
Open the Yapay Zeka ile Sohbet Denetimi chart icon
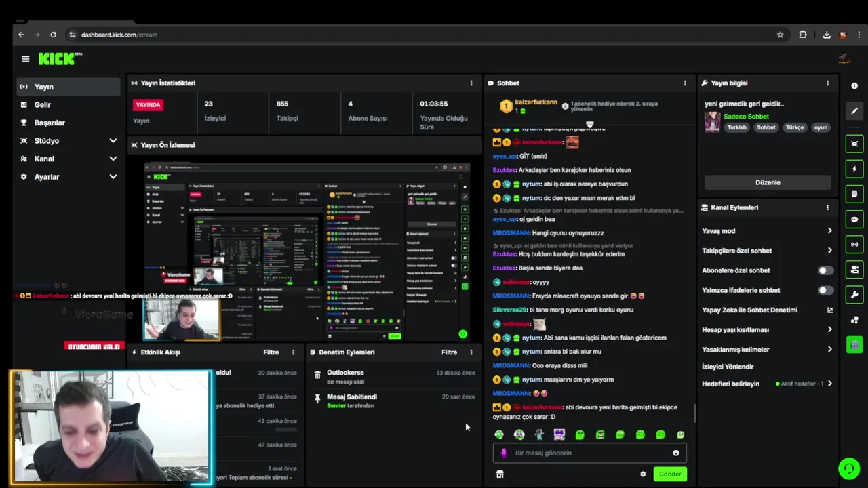pos(829,310)
